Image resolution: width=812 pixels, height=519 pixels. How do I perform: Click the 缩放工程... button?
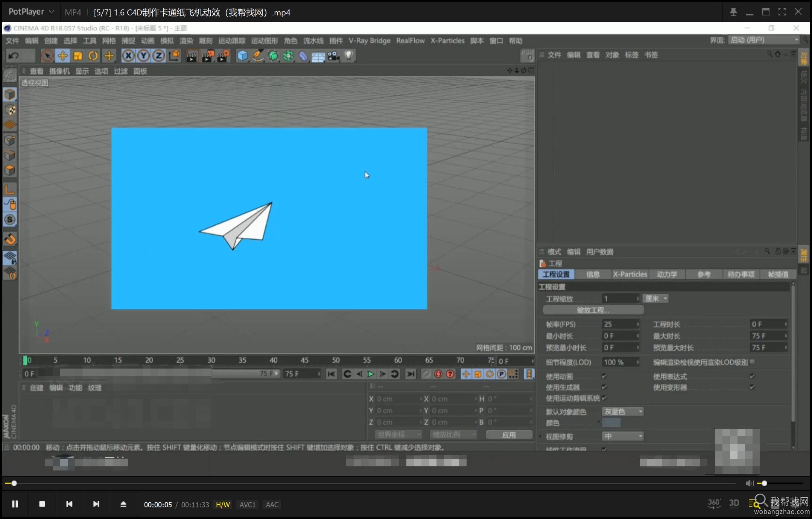(x=593, y=310)
